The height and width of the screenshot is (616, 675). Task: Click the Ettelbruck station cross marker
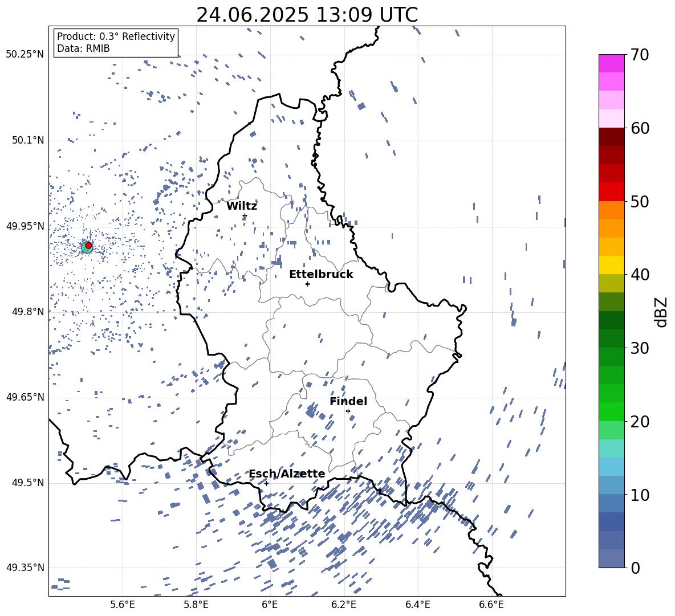(x=307, y=284)
